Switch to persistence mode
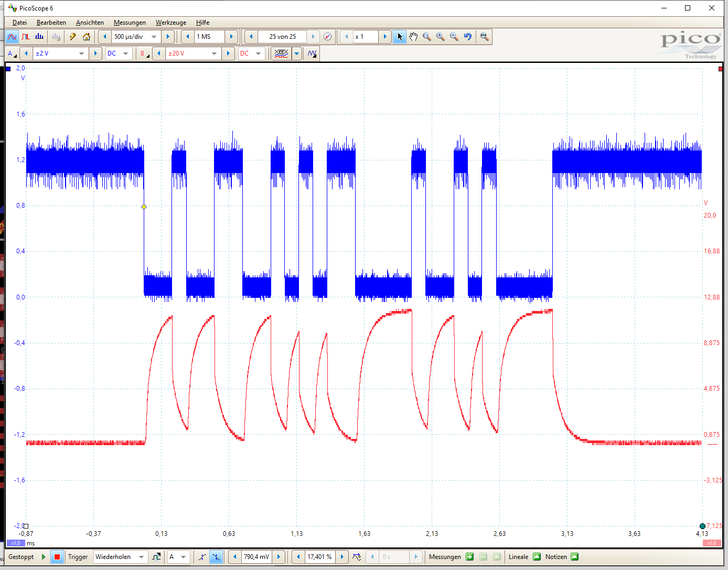The image size is (728, 570). (26, 37)
